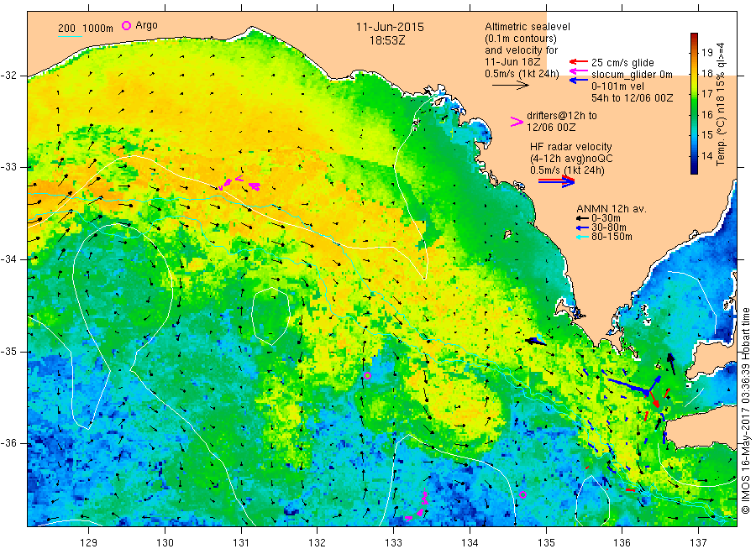Click the magenta drifters legend chevron

517,122
